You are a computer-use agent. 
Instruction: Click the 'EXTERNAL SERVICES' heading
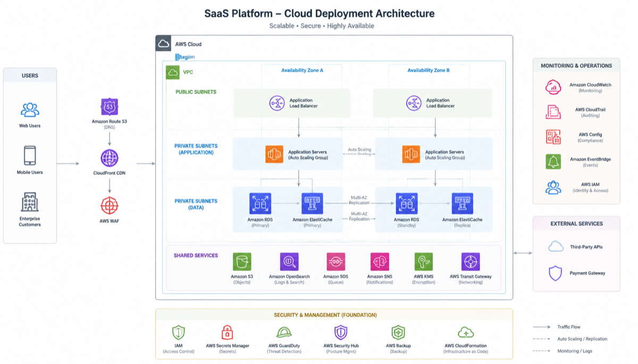point(576,224)
